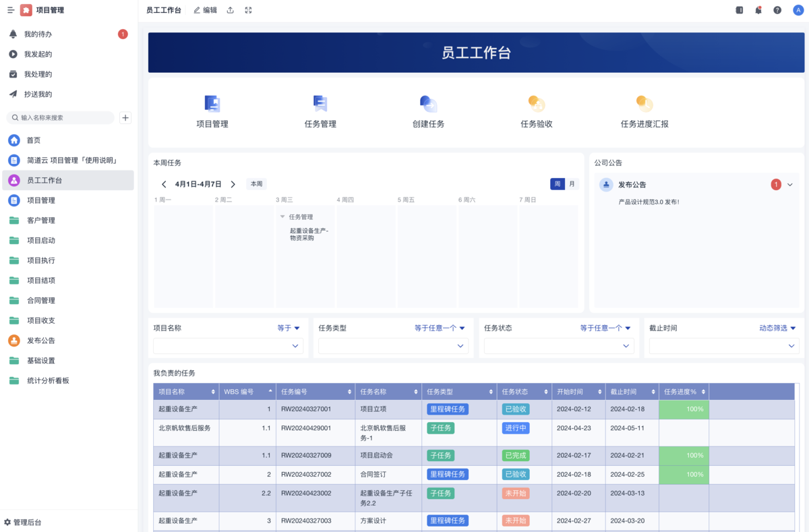Select the 创建任务 icon

point(428,111)
